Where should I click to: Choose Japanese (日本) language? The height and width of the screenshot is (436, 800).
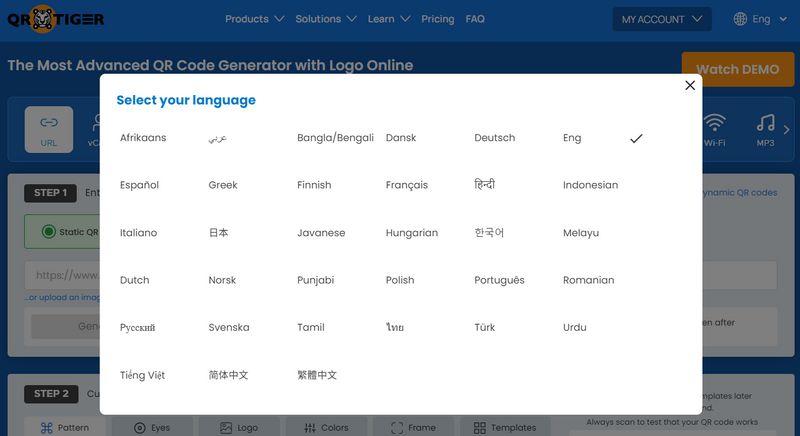[218, 233]
